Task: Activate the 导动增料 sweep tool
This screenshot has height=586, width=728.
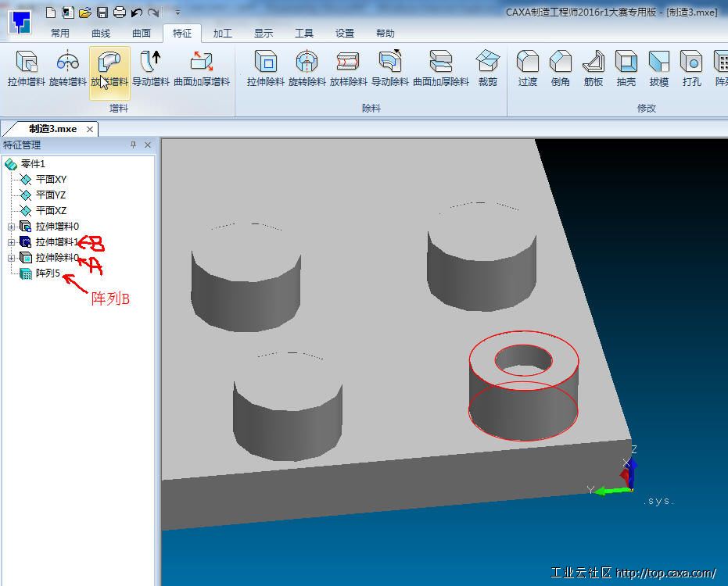Action: (150, 68)
